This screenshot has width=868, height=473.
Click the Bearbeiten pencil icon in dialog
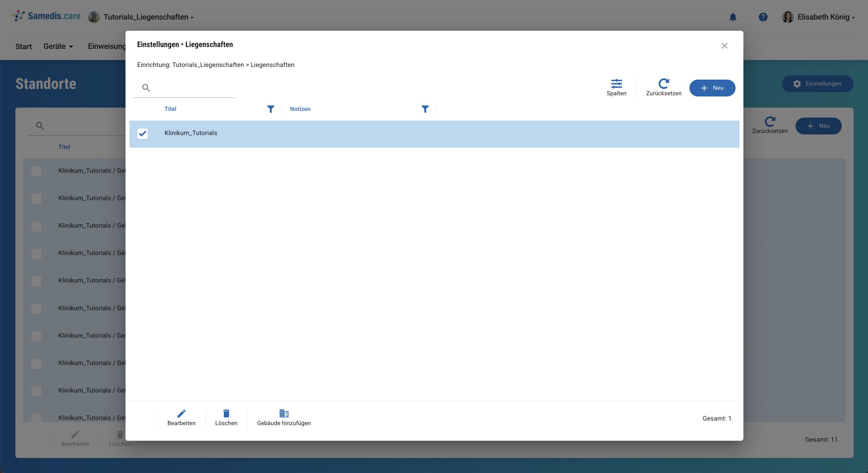pyautogui.click(x=181, y=413)
